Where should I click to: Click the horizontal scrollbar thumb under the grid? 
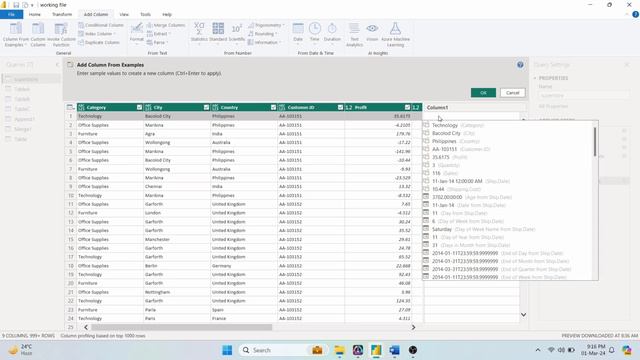(x=182, y=327)
